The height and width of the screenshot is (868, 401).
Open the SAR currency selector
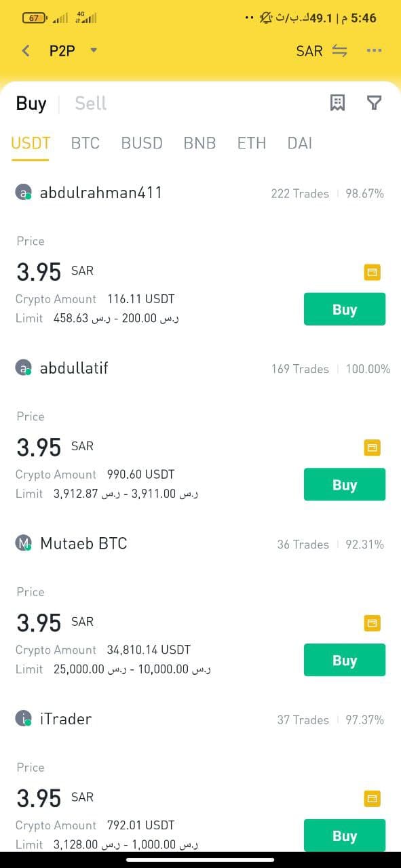tap(309, 51)
